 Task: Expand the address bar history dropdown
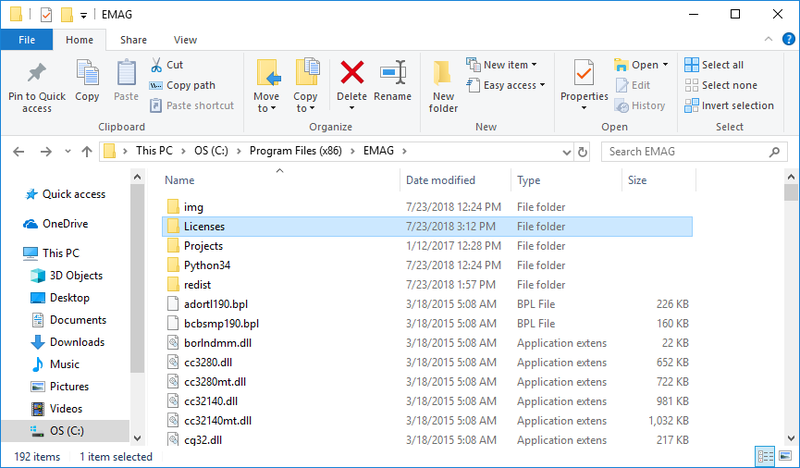point(566,152)
